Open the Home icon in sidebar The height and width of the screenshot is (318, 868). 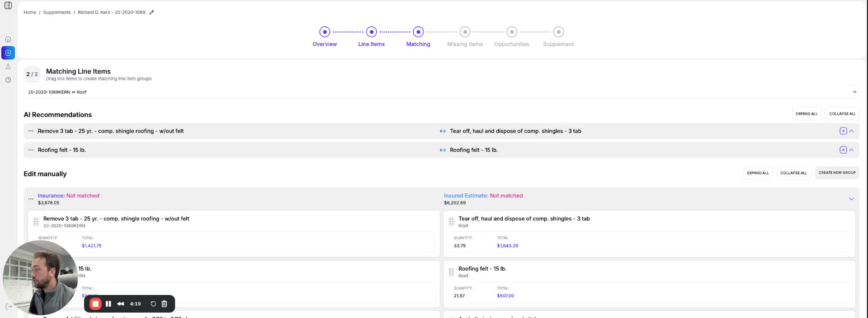click(x=8, y=39)
